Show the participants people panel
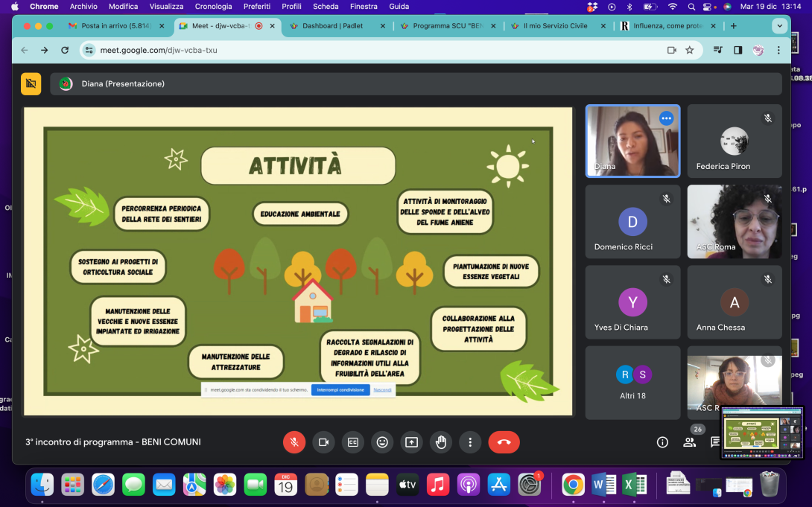812x507 pixels. [x=690, y=442]
